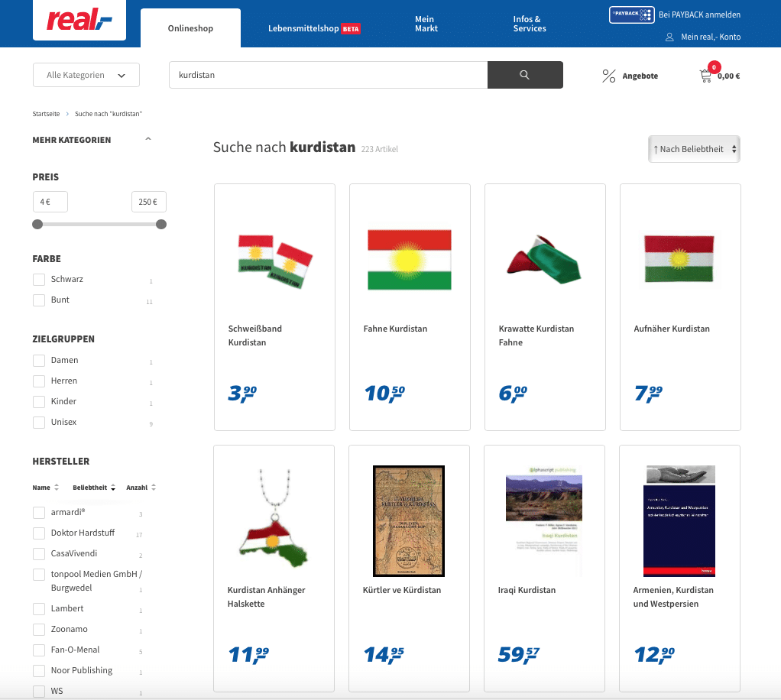
Task: Sort manufacturers by Name column arrows
Action: [57, 487]
